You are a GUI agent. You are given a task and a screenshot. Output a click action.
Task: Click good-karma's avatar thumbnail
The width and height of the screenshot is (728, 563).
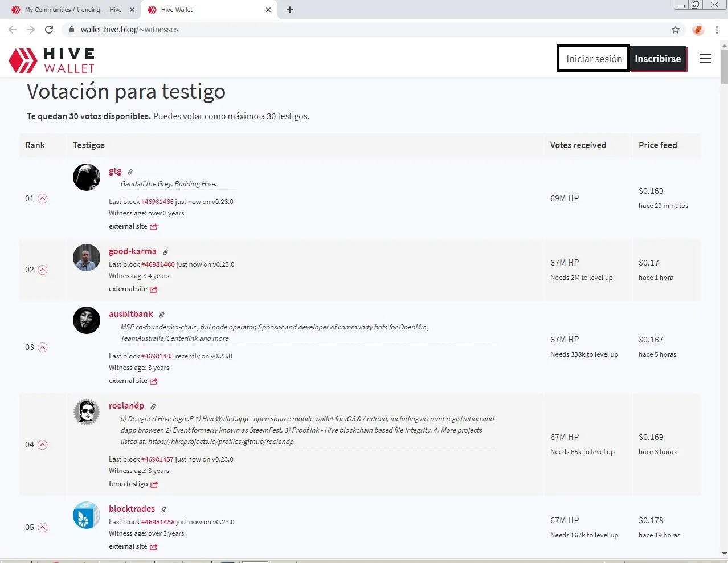coord(87,258)
